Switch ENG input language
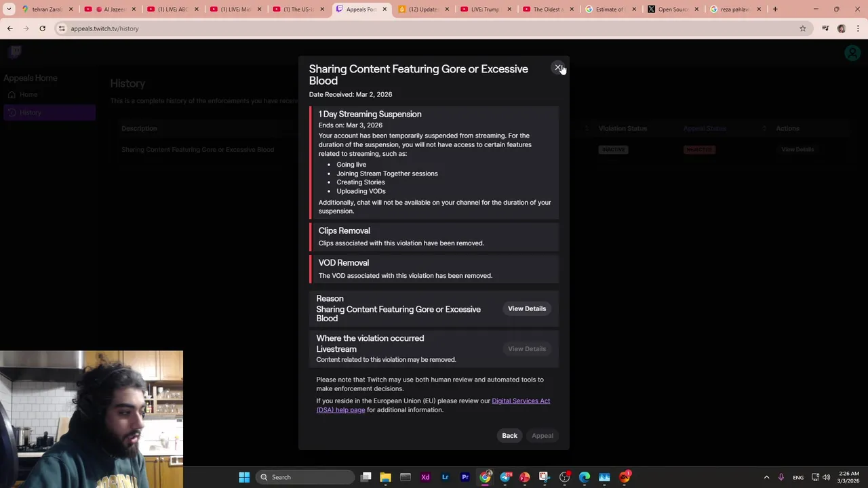The height and width of the screenshot is (488, 868). [798, 477]
